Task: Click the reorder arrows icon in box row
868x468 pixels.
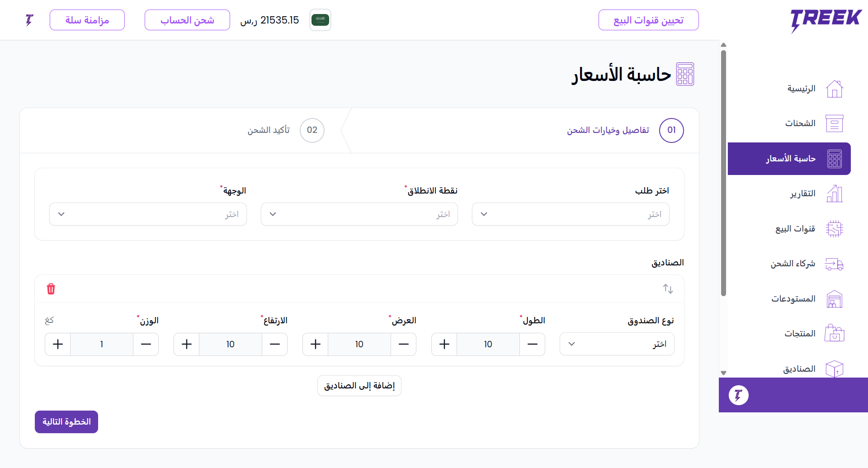Action: point(668,289)
